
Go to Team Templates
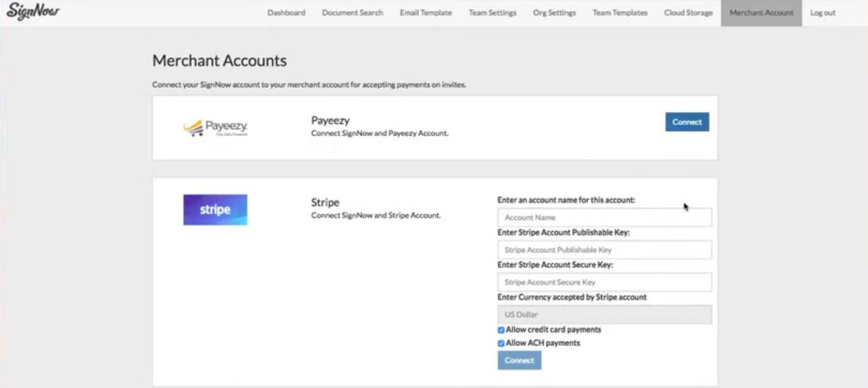620,13
